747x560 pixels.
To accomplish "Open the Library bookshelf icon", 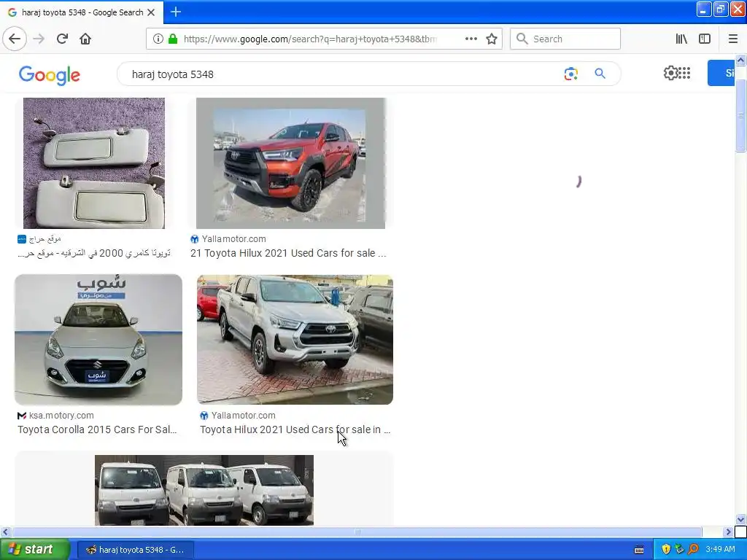I will point(681,39).
